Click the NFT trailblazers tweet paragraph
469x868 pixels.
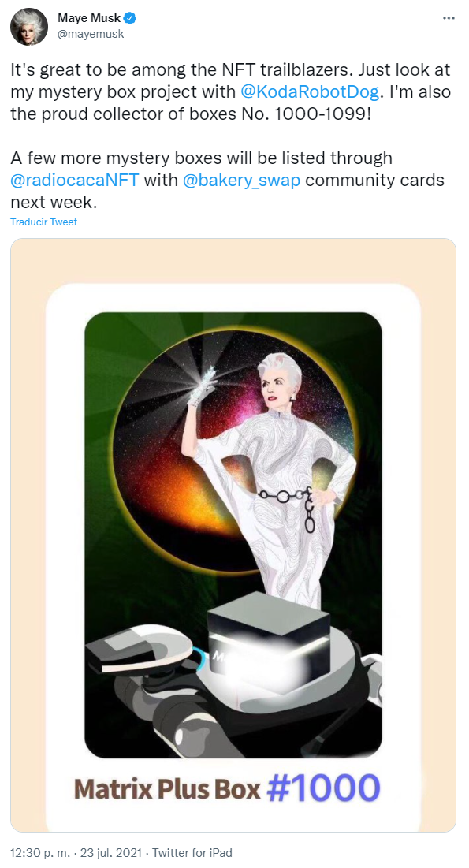[x=231, y=92]
